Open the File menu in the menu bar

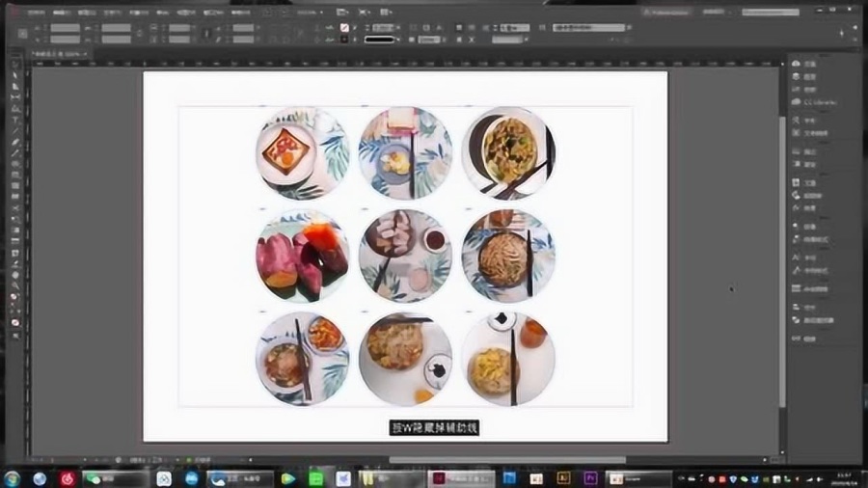click(x=36, y=13)
